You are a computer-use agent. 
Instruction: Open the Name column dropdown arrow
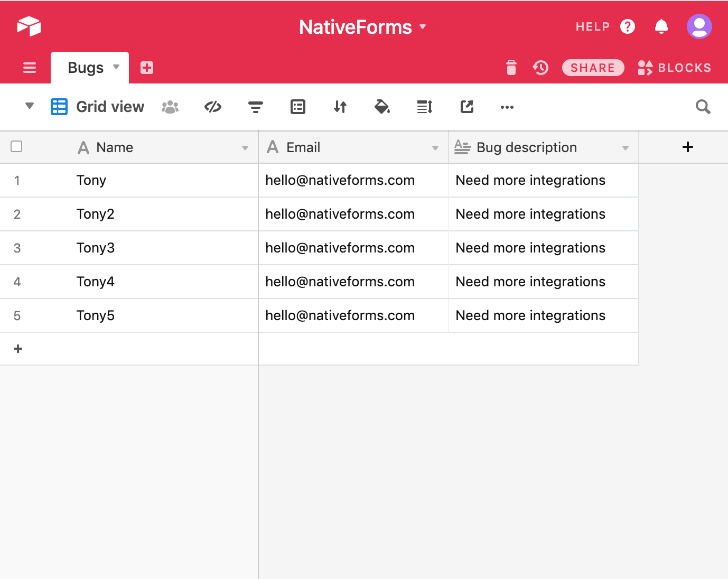click(245, 148)
